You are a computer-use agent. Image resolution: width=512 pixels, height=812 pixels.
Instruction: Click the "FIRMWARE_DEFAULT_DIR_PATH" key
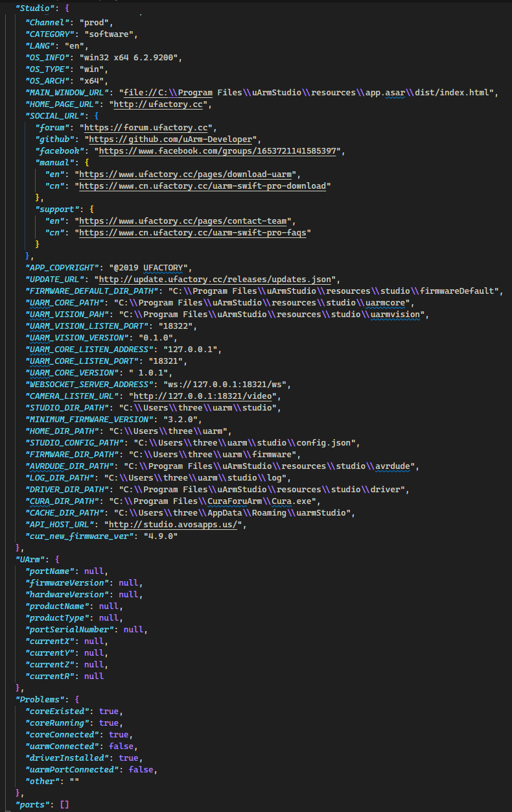[x=91, y=291]
